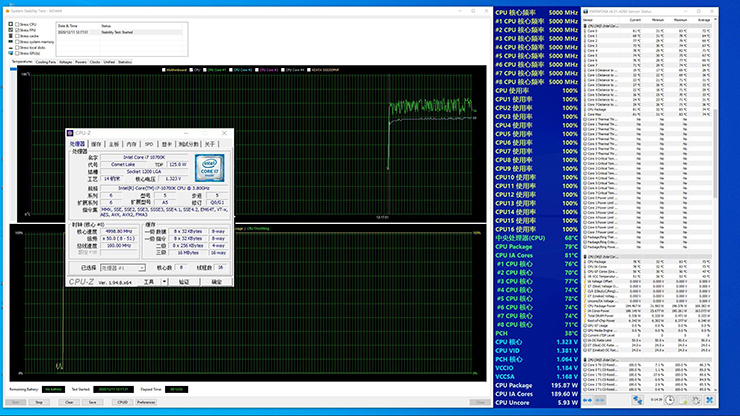Enable Stress local disks checkbox

(17, 48)
